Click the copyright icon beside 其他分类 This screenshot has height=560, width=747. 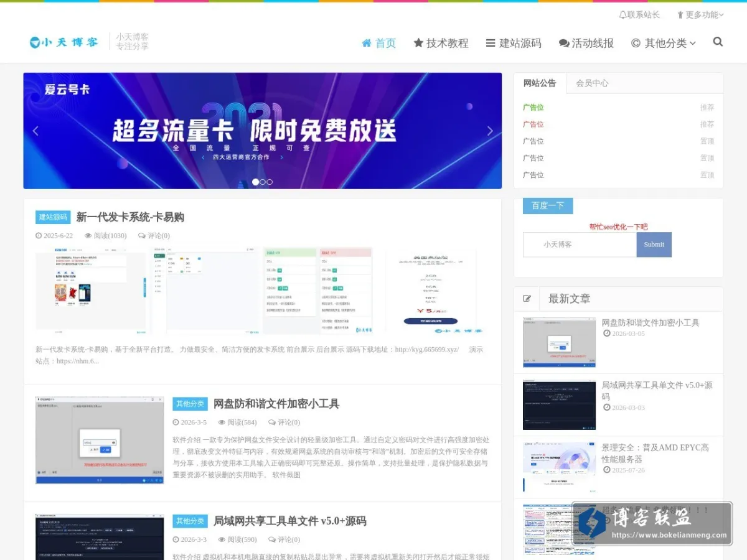(x=636, y=43)
